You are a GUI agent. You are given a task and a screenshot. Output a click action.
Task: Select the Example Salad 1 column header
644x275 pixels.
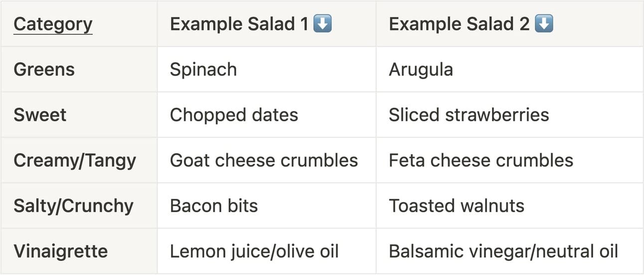[x=239, y=24]
